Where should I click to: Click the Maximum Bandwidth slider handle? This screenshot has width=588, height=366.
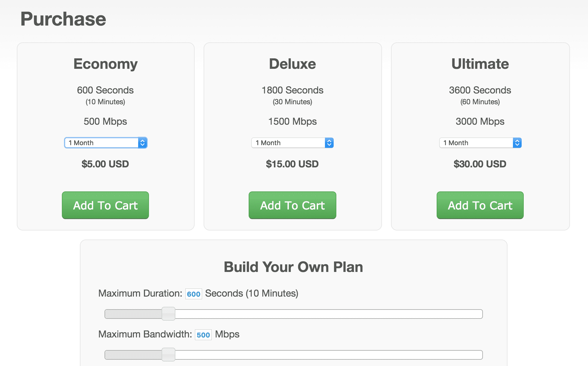click(168, 355)
